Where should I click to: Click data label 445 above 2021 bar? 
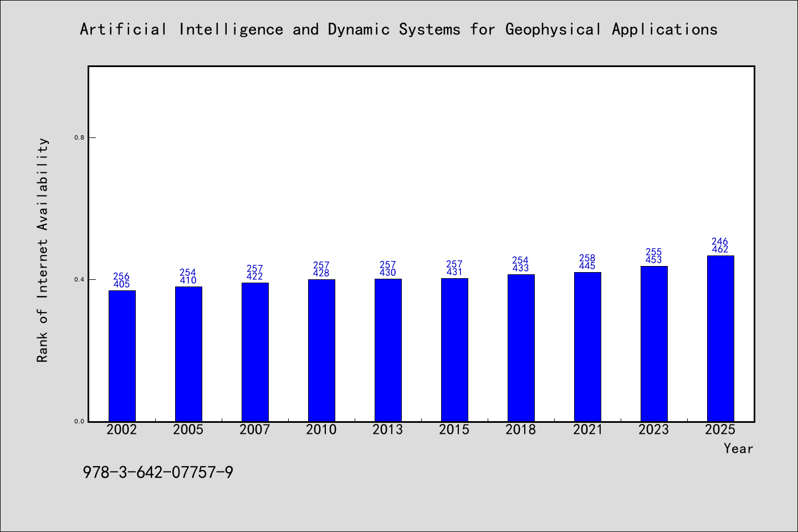[x=587, y=266]
